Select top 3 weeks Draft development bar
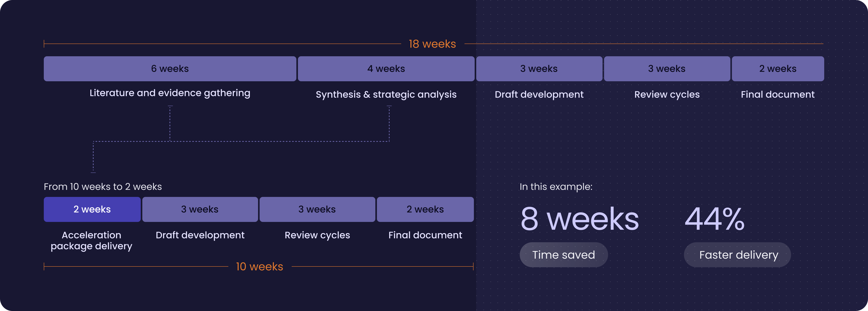Viewport: 868px width, 311px height. pyautogui.click(x=539, y=69)
